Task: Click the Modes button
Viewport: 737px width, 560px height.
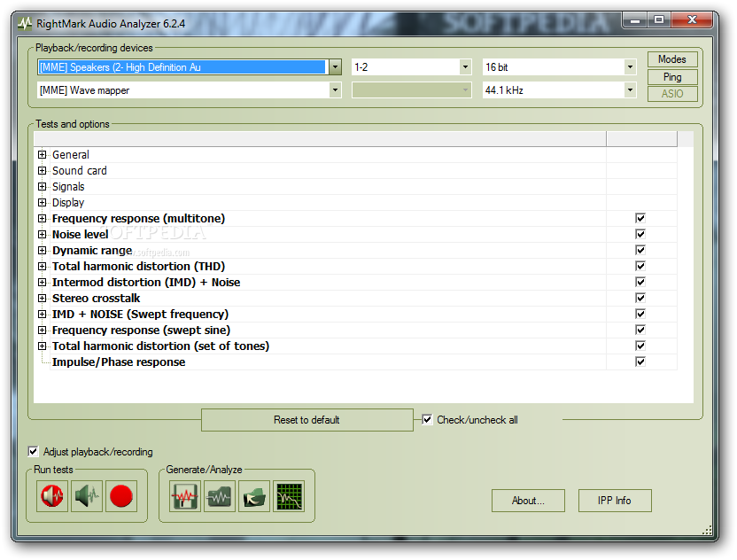Action: pyautogui.click(x=672, y=59)
